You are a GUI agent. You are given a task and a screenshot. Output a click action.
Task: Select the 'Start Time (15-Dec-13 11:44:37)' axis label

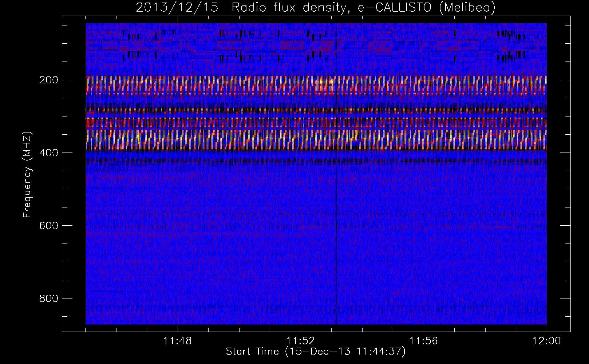[316, 352]
